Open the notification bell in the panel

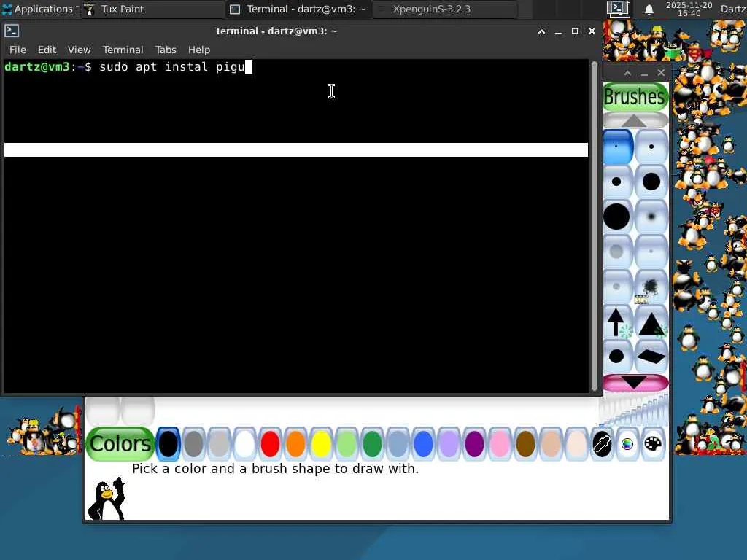coord(649,9)
